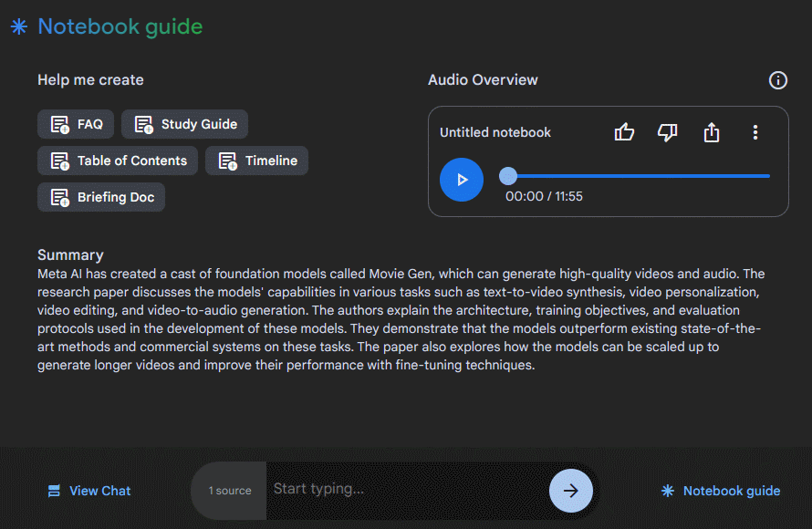The width and height of the screenshot is (812, 529).
Task: Play the Audio Overview
Action: tap(461, 180)
